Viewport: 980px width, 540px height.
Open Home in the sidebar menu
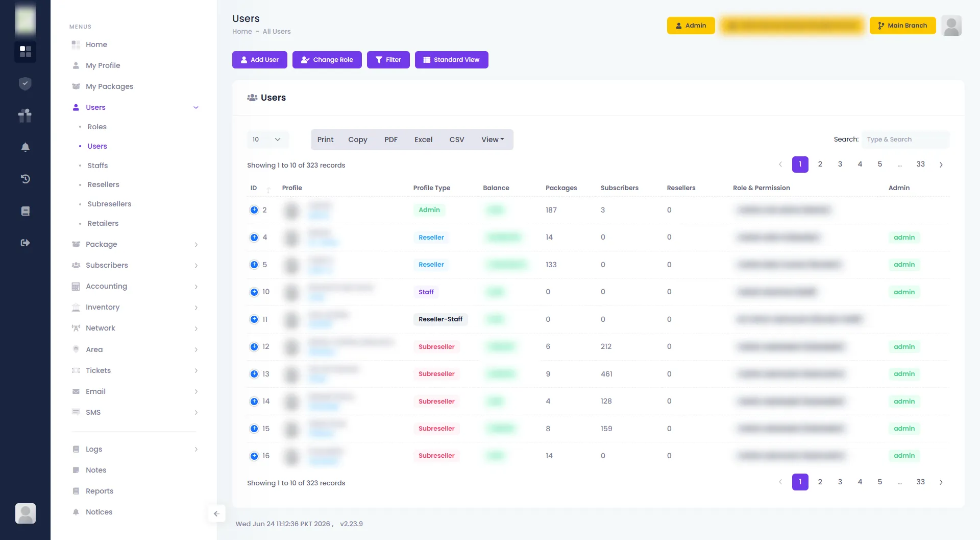(96, 44)
